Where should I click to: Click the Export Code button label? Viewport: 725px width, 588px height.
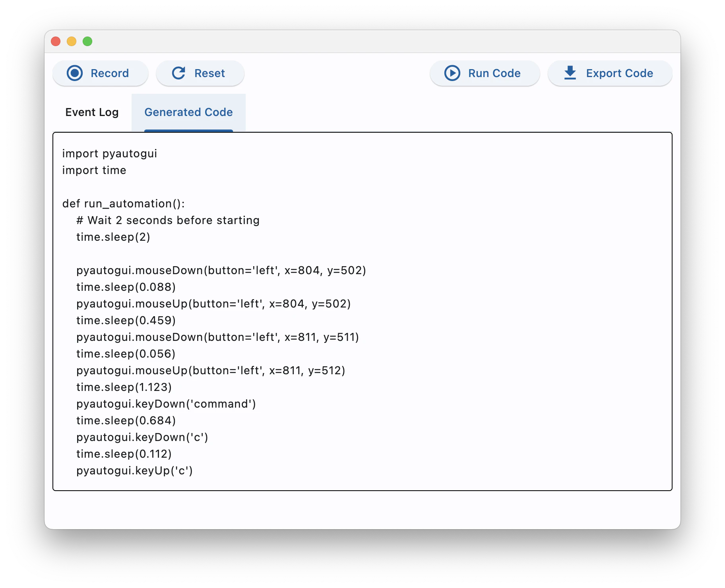[620, 73]
